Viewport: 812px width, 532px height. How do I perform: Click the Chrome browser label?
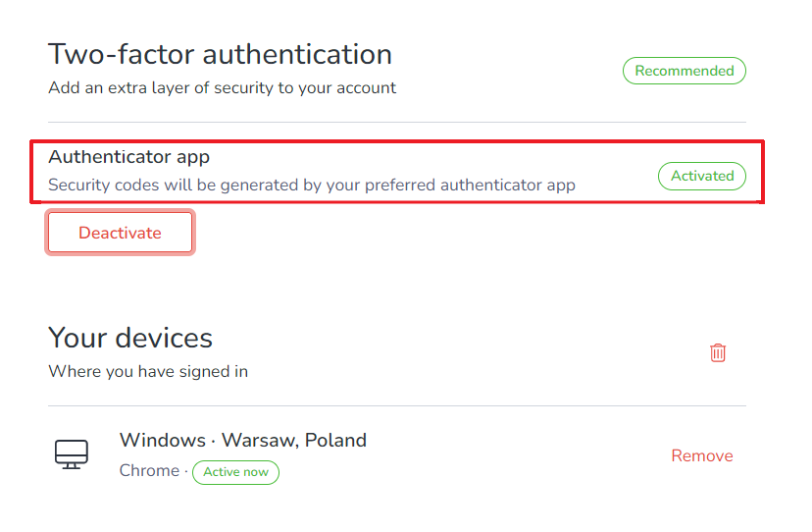149,471
